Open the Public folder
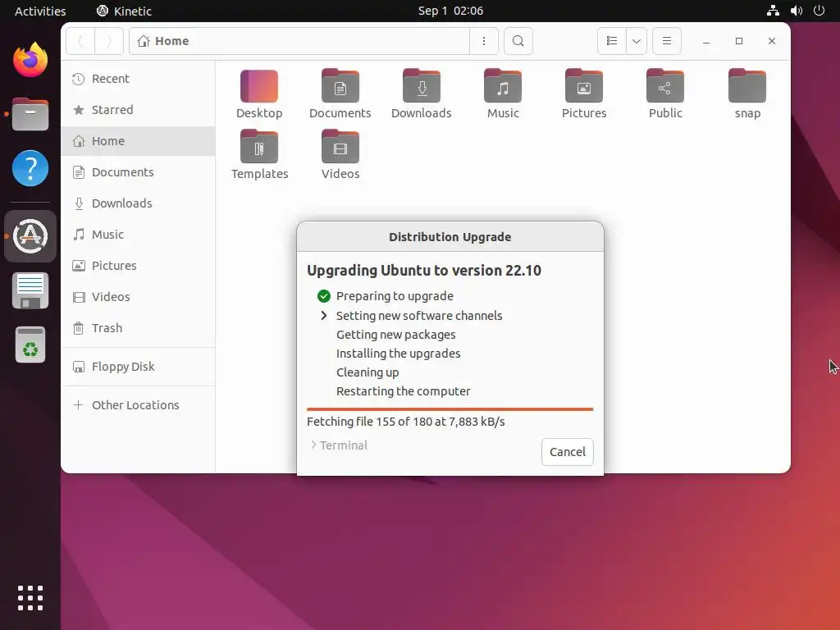 click(x=665, y=94)
